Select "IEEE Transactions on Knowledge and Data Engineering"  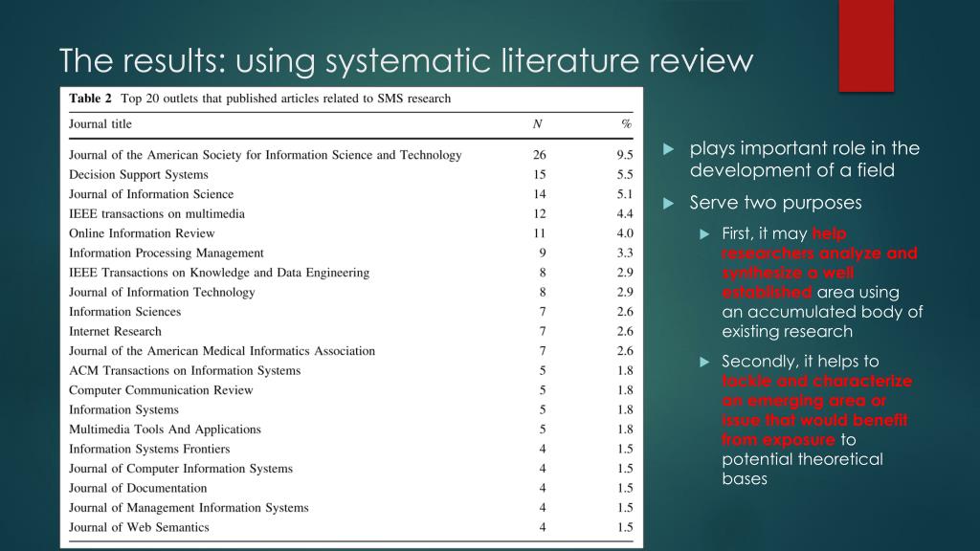[x=219, y=273]
